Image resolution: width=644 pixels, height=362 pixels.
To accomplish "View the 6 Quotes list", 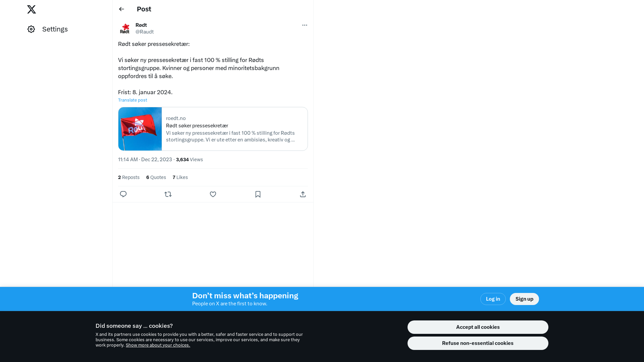I will (156, 177).
